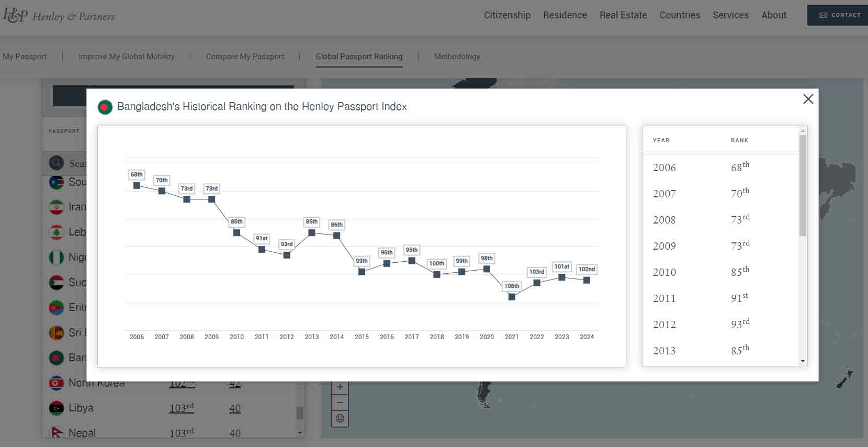
Task: Switch to the Methodology tab
Action: [x=457, y=57]
